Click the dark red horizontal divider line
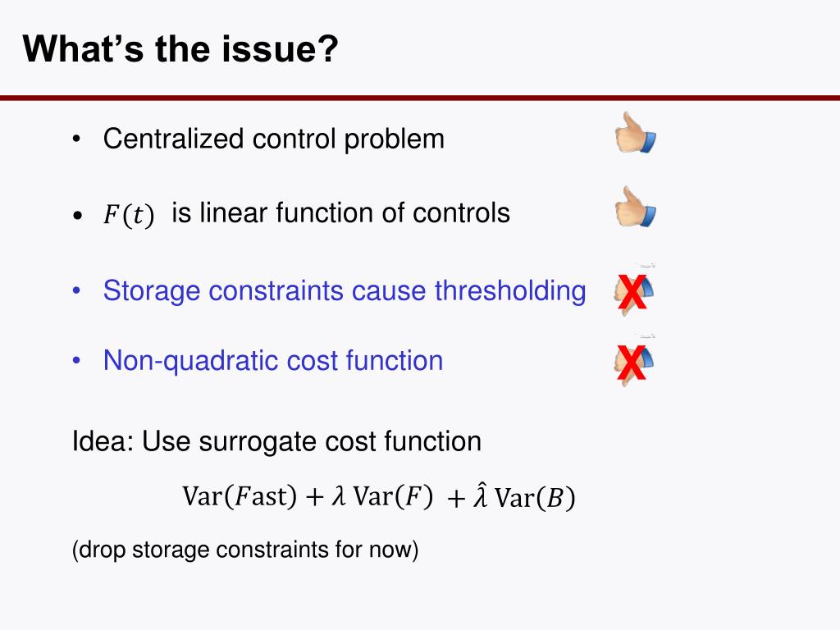Viewport: 840px width, 630px height. (420, 98)
